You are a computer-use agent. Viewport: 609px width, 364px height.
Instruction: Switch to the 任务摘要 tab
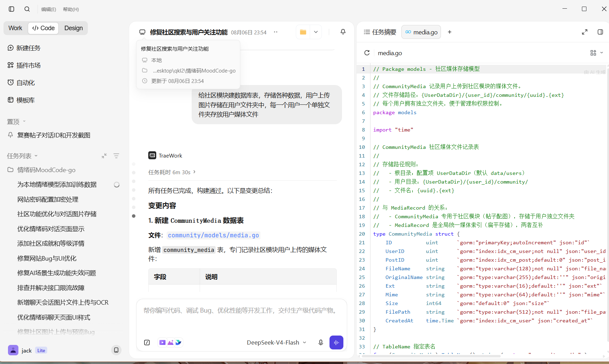click(x=380, y=32)
